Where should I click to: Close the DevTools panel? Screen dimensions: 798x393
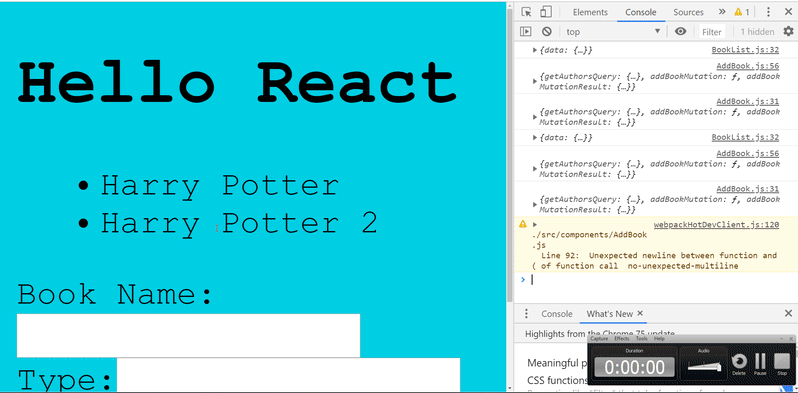coord(788,12)
